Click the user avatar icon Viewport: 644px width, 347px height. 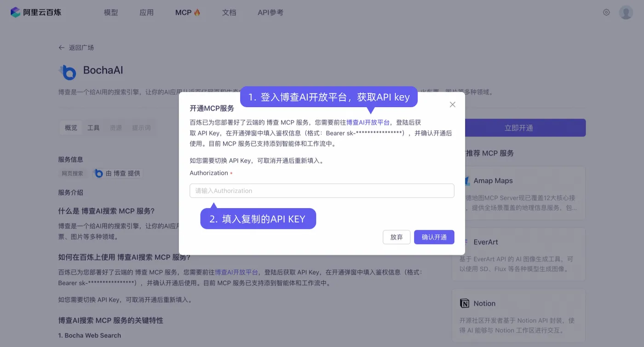point(626,12)
